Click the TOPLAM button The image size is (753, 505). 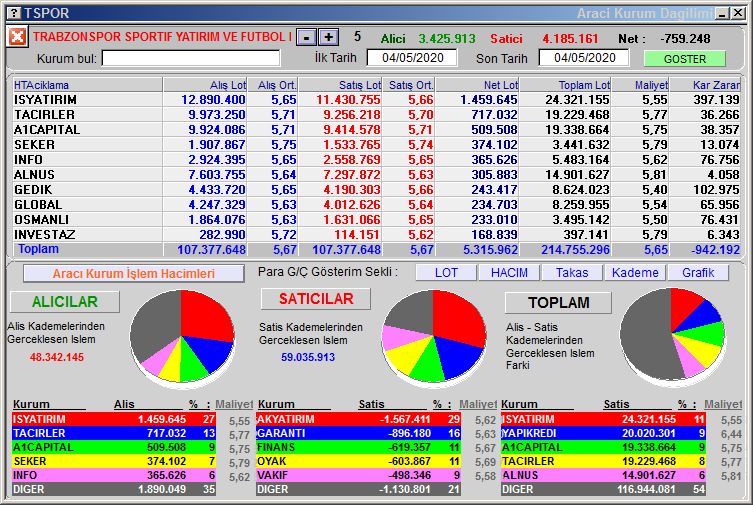click(x=559, y=302)
